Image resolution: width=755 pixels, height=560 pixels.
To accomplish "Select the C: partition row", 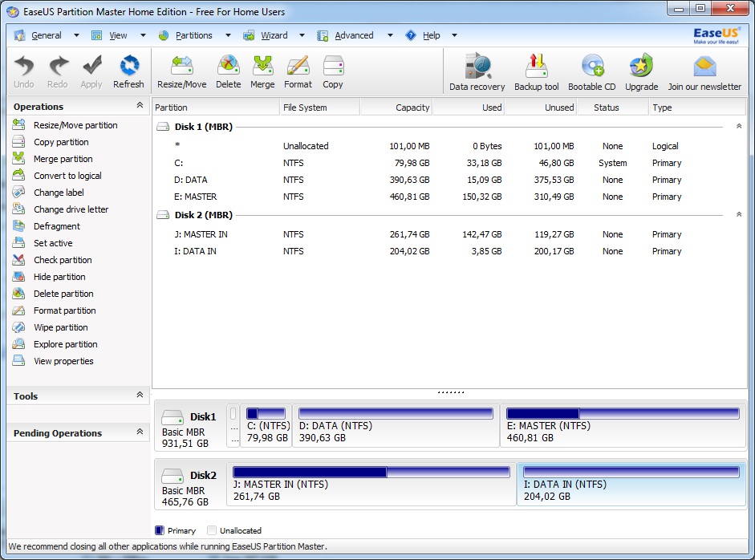I will [448, 163].
